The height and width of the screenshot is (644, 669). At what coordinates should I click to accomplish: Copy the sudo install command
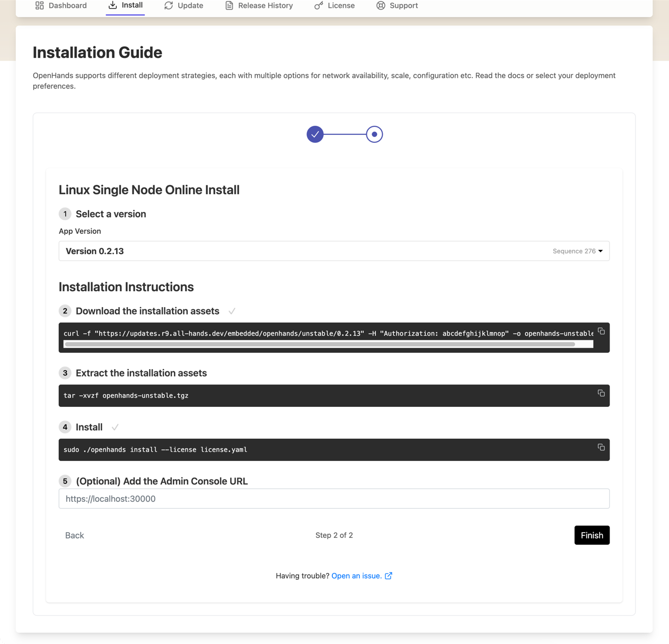click(x=601, y=447)
